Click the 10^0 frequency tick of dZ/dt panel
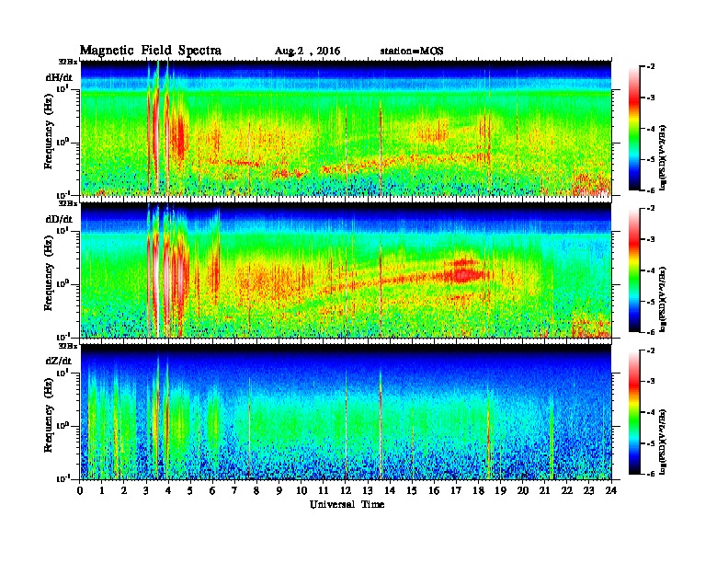728x563 pixels. 63,426
